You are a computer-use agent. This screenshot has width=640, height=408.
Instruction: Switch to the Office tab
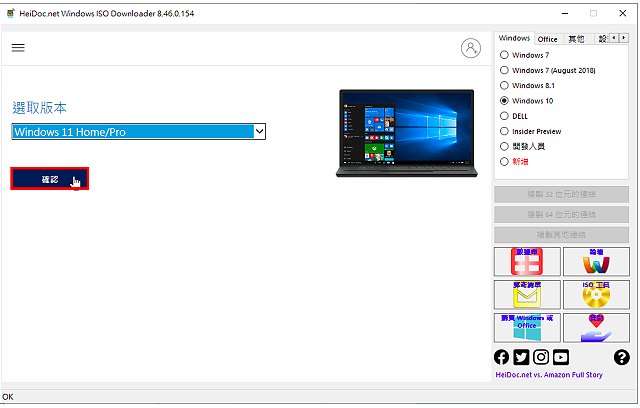coord(547,39)
